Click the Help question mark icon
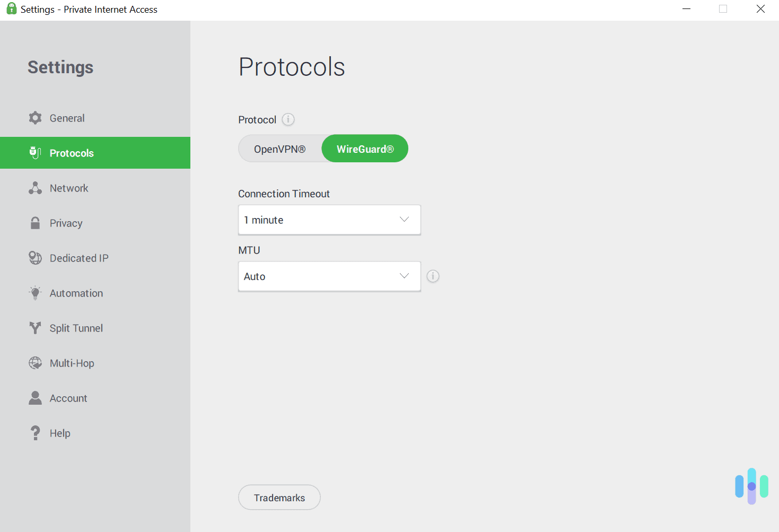 35,433
